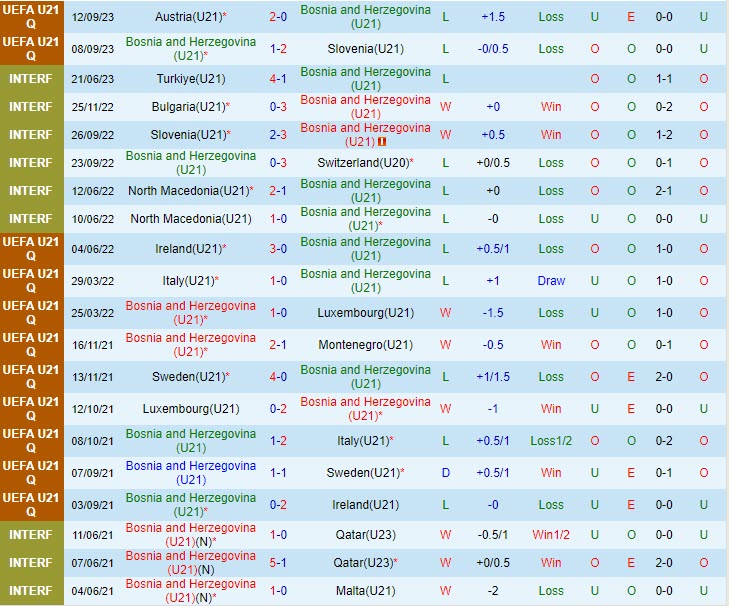Select the INTERF label in the 04/06/21 row
The width and height of the screenshot is (729, 606).
tap(31, 591)
